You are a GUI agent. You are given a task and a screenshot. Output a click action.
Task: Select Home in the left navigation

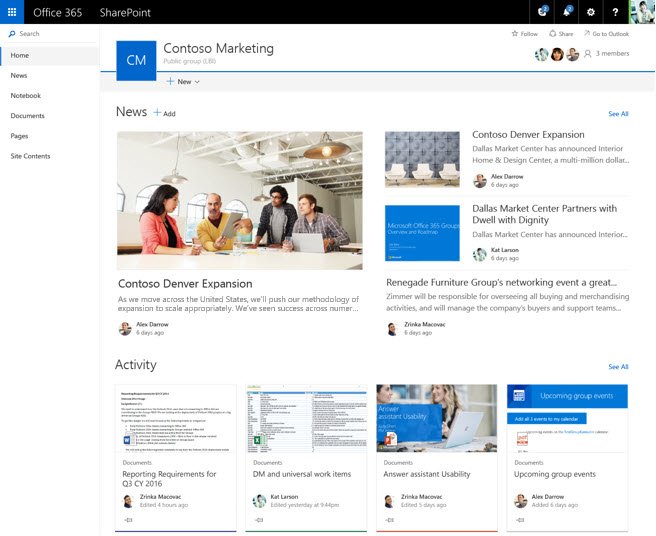click(x=50, y=55)
